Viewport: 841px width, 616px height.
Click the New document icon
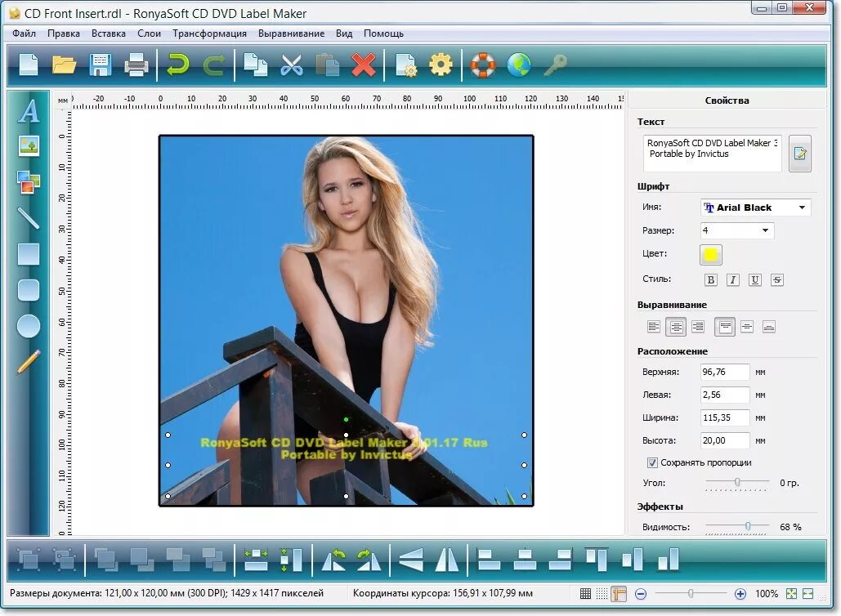[29, 65]
